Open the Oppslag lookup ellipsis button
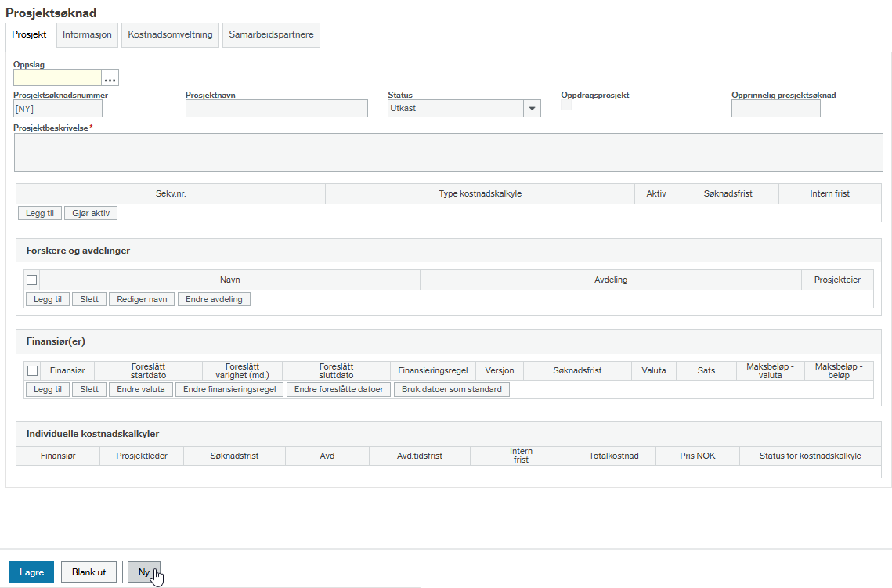This screenshot has width=892, height=588. 110,78
